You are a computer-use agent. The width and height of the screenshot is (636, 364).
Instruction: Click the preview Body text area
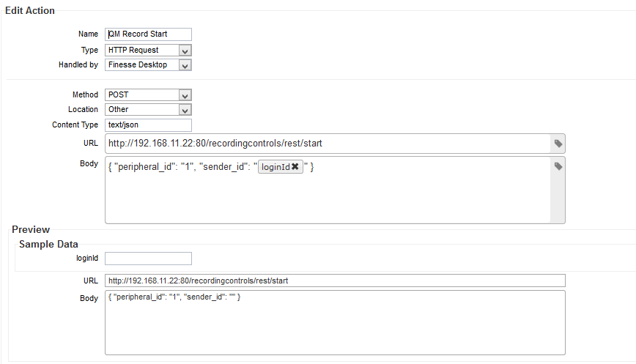(335, 323)
